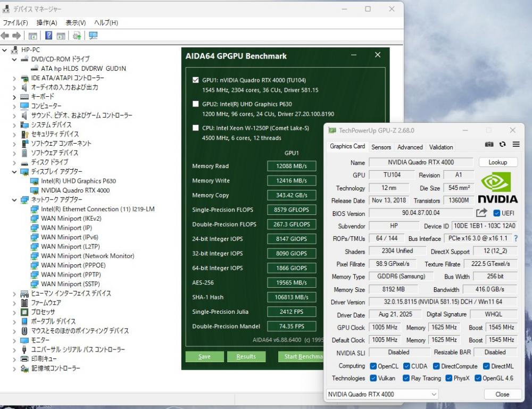Toggle the DirectML checkbox

pyautogui.click(x=486, y=366)
